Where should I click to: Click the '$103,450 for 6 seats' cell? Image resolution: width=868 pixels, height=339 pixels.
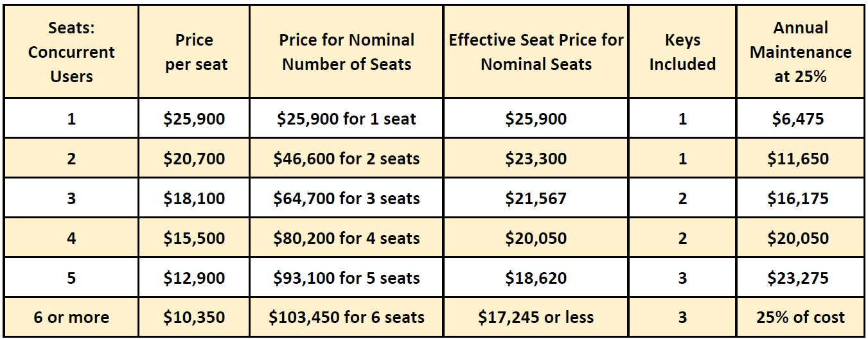(x=347, y=317)
